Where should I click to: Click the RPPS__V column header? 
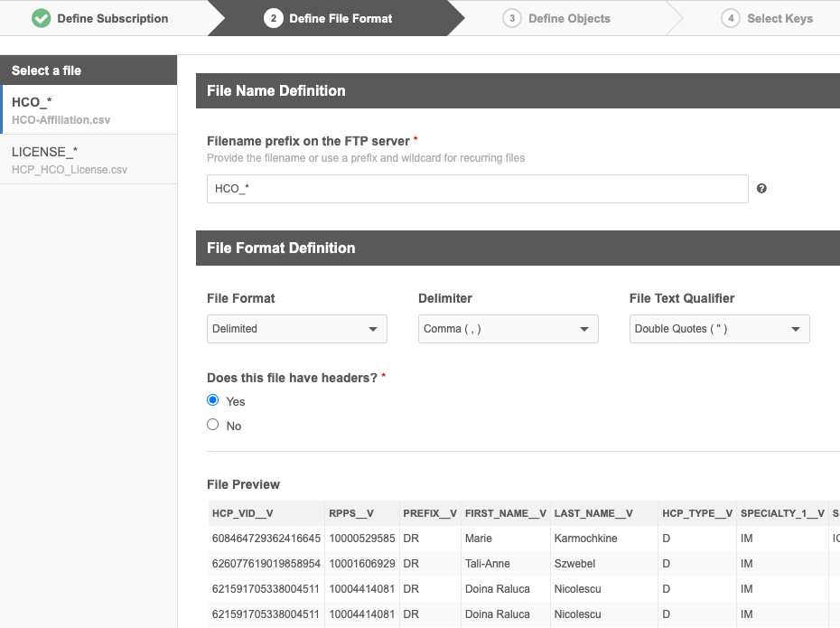pyautogui.click(x=351, y=513)
